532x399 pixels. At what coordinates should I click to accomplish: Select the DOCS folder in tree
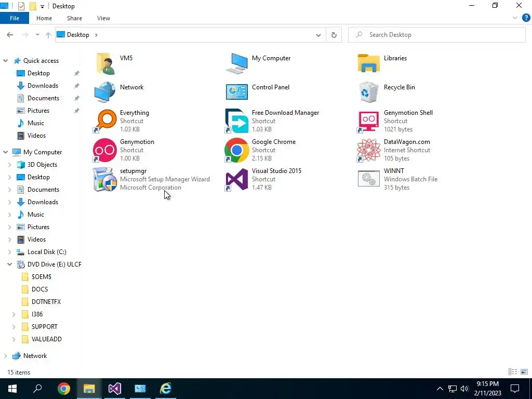pos(39,289)
